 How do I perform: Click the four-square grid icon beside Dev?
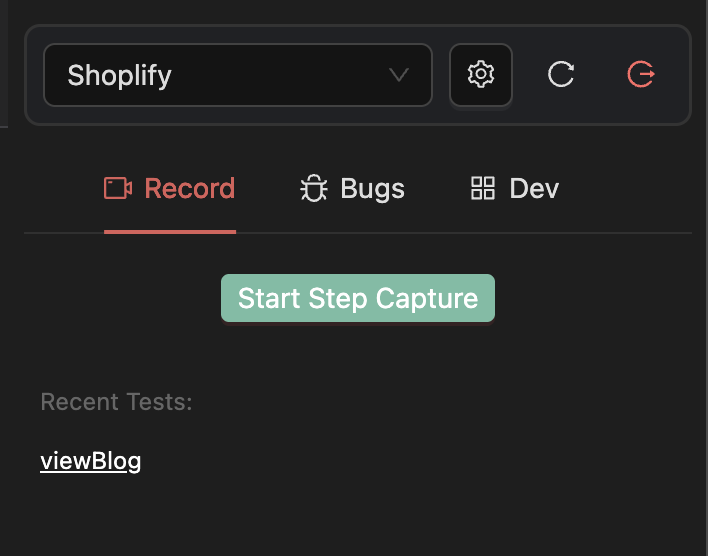(483, 188)
